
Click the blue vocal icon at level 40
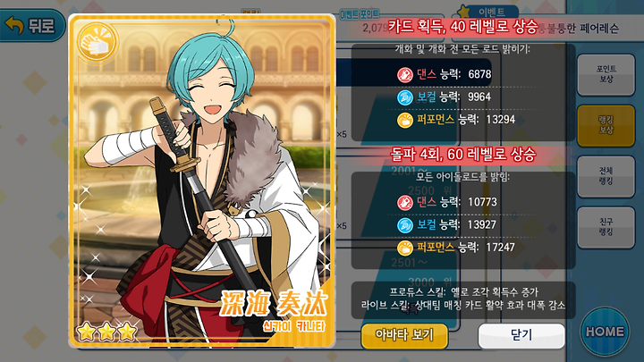pyautogui.click(x=405, y=97)
